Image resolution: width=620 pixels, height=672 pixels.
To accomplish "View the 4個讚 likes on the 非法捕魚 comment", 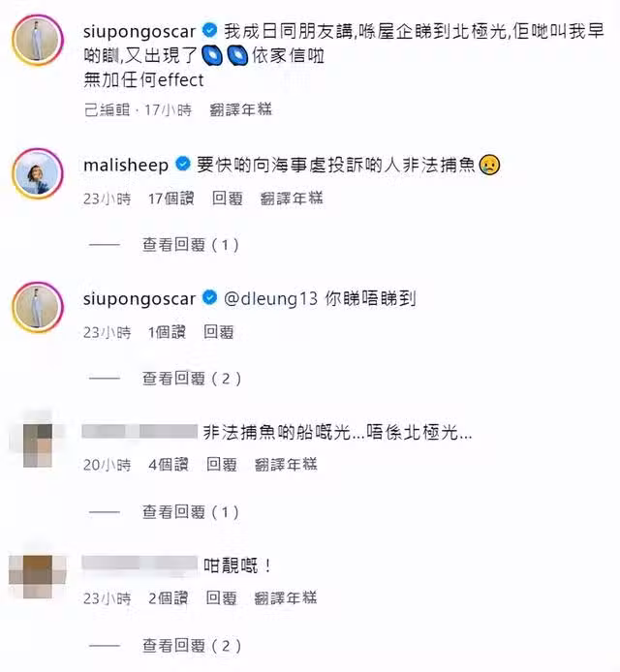I will (x=169, y=465).
